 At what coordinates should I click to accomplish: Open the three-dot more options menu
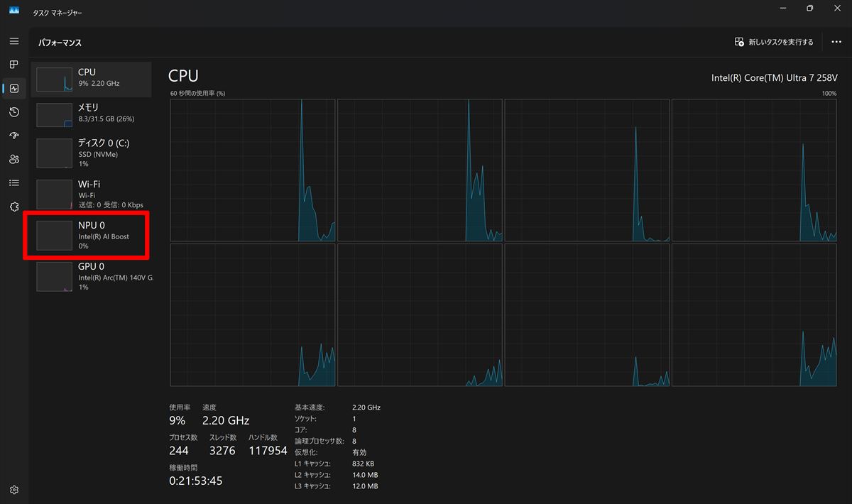[836, 43]
